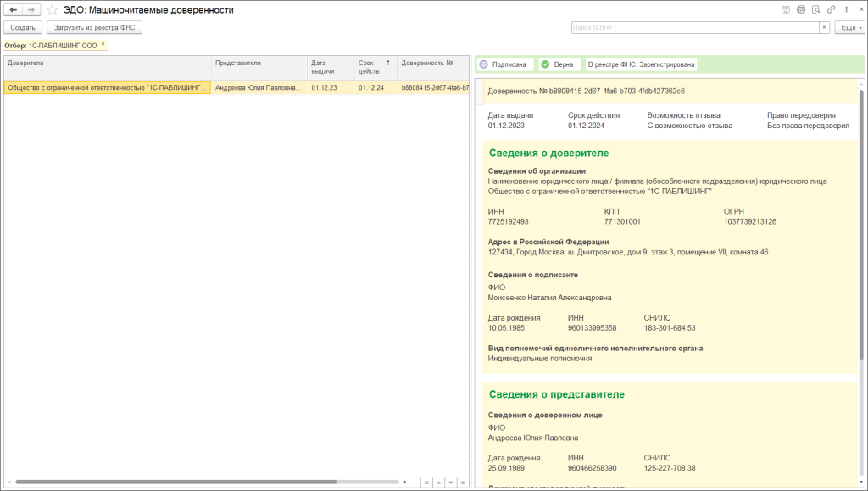This screenshot has height=491, width=868.
Task: Click the Верна status indicator
Action: pos(558,64)
